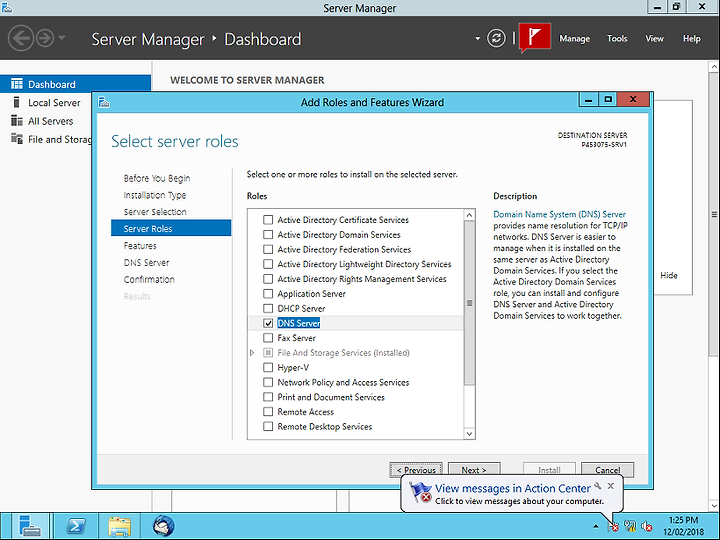Screen dimensions: 720x540
Task: Check the Hyper-V role
Action: pyautogui.click(x=268, y=367)
